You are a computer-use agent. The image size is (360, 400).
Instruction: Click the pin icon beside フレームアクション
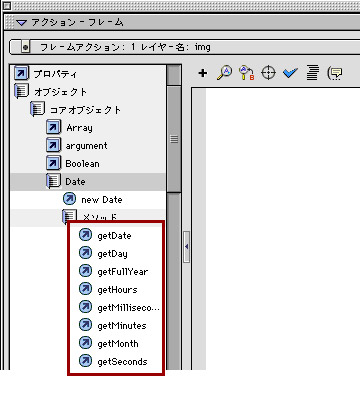click(25, 47)
